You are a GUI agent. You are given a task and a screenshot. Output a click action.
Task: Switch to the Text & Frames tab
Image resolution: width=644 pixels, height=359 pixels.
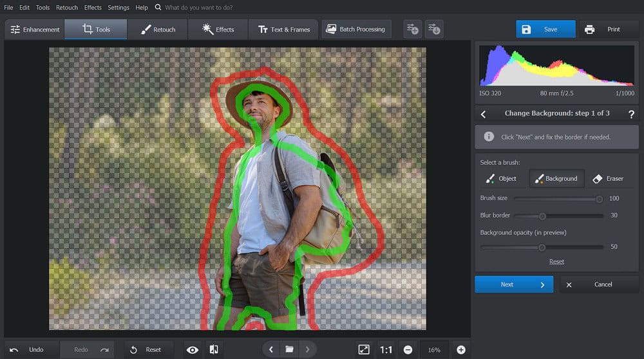(284, 30)
